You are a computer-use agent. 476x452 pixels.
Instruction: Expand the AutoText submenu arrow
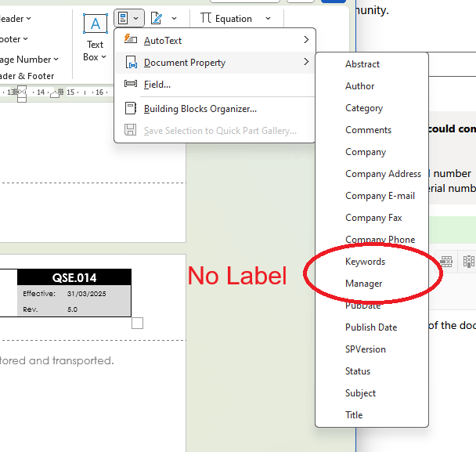tap(306, 40)
